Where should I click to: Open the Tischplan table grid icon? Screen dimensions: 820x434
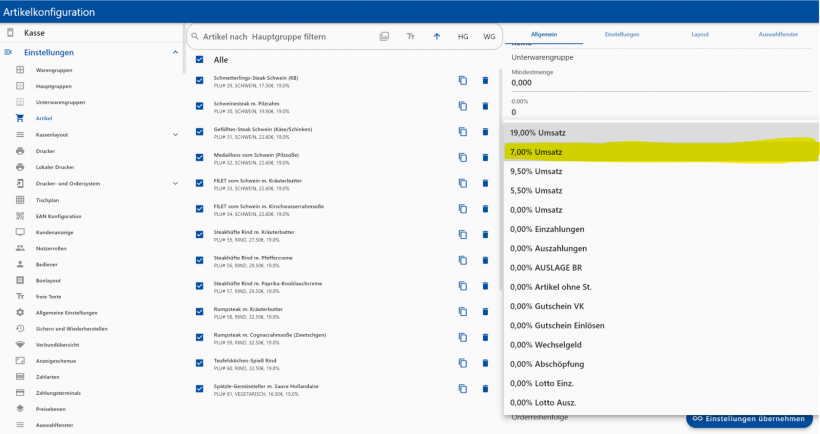(x=20, y=200)
